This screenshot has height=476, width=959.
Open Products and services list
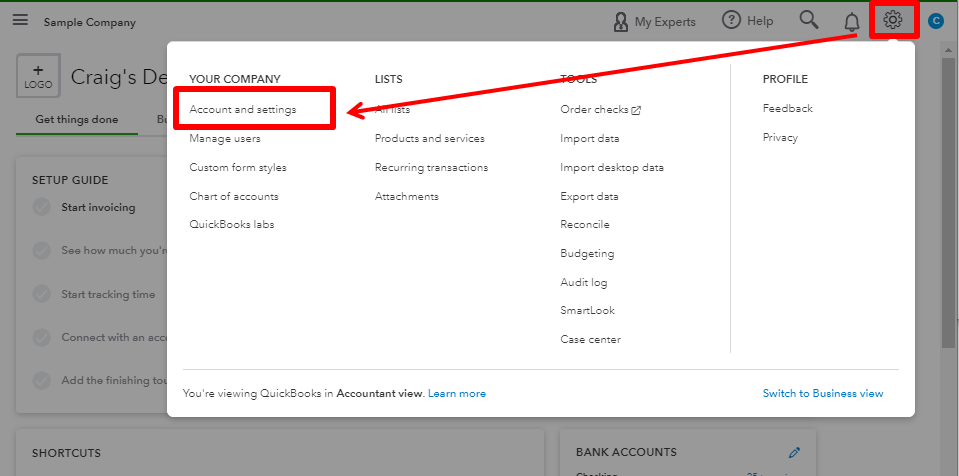(x=429, y=138)
